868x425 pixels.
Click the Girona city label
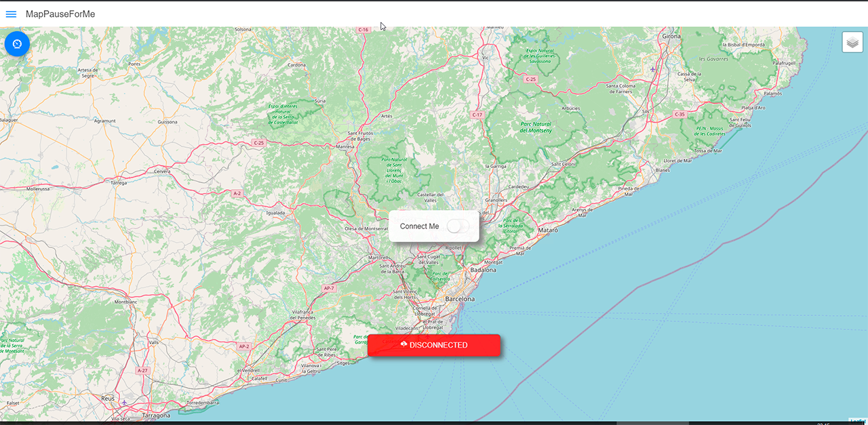point(671,36)
